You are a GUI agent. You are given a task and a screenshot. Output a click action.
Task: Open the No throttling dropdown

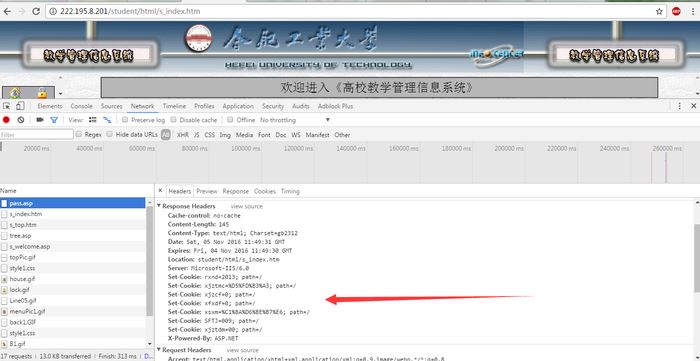(x=295, y=120)
